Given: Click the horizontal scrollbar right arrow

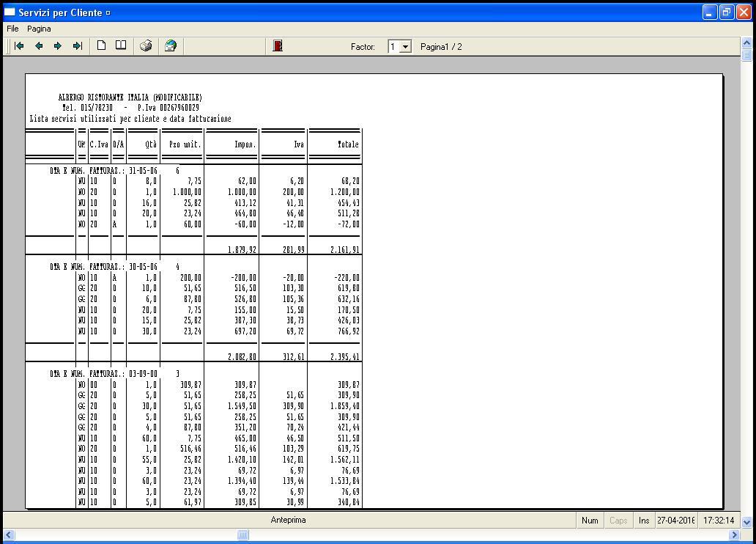Looking at the screenshot, I should pos(734,534).
